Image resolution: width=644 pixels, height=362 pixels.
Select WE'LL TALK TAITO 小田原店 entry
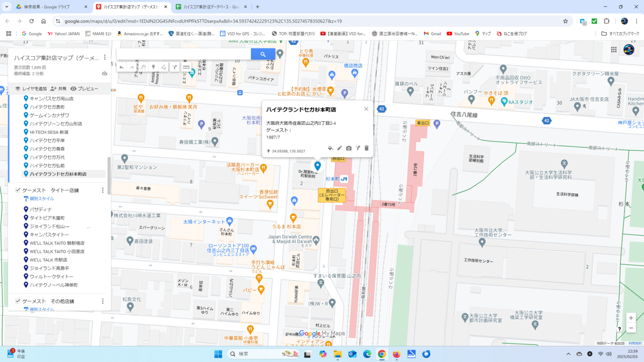[x=57, y=252]
